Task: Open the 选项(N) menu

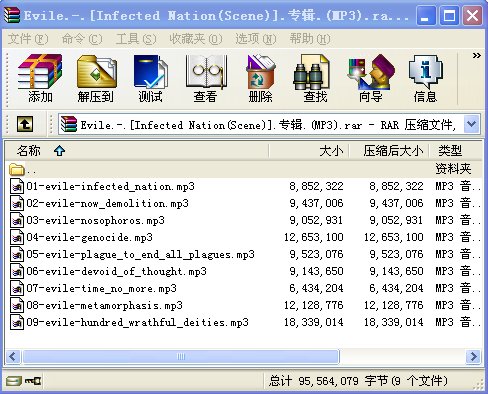Action: [x=256, y=39]
